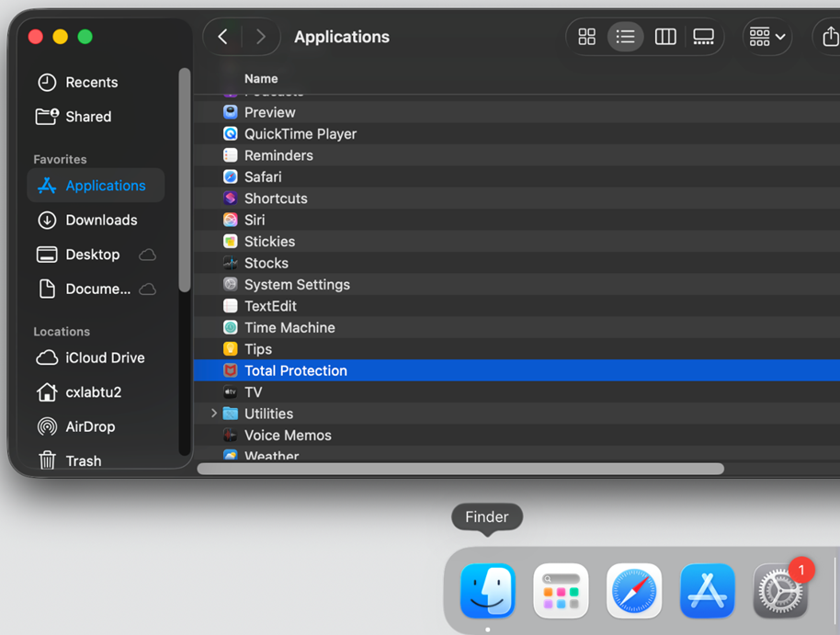Switch to list view
The width and height of the screenshot is (840, 635).
625,37
